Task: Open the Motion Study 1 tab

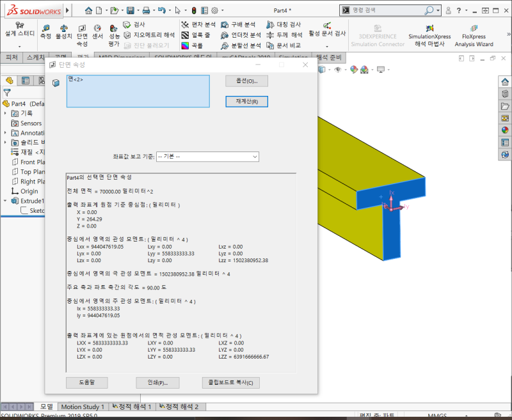Action: [x=83, y=407]
